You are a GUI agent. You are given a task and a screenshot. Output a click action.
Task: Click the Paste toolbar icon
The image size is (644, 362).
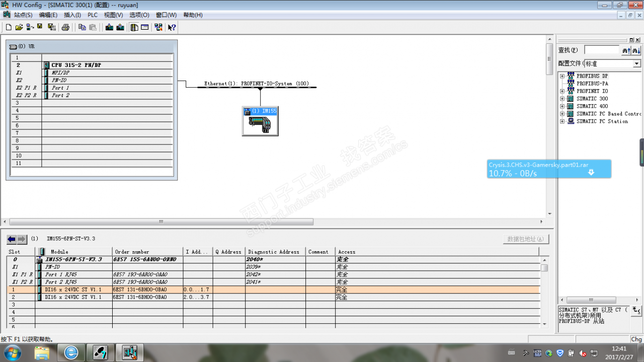(x=93, y=27)
